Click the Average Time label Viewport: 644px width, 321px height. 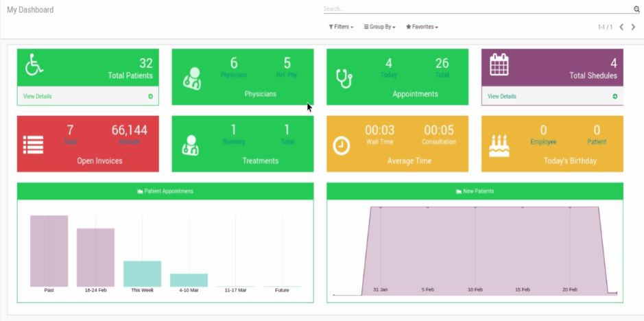[409, 160]
